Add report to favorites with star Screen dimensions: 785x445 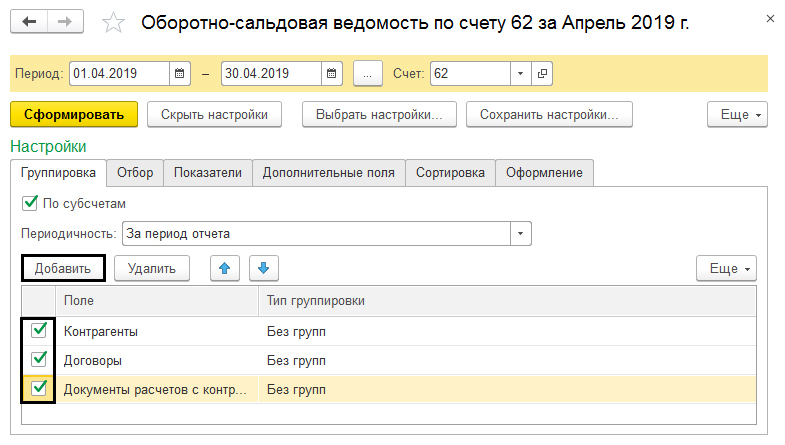(114, 22)
